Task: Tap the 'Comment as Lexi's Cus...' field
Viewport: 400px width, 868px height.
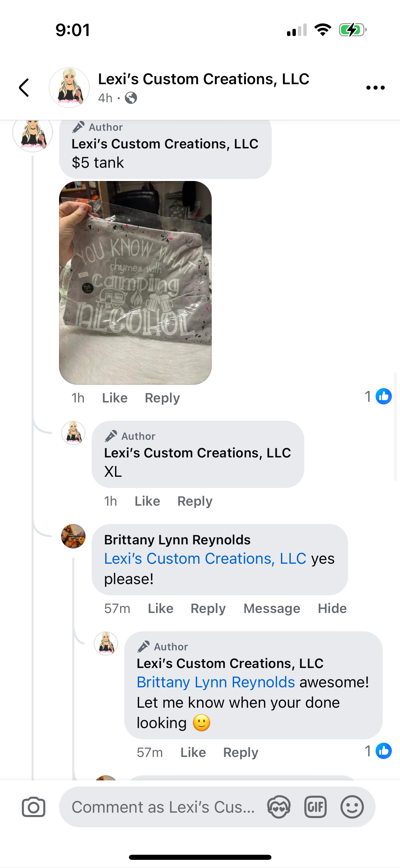Action: 163,807
